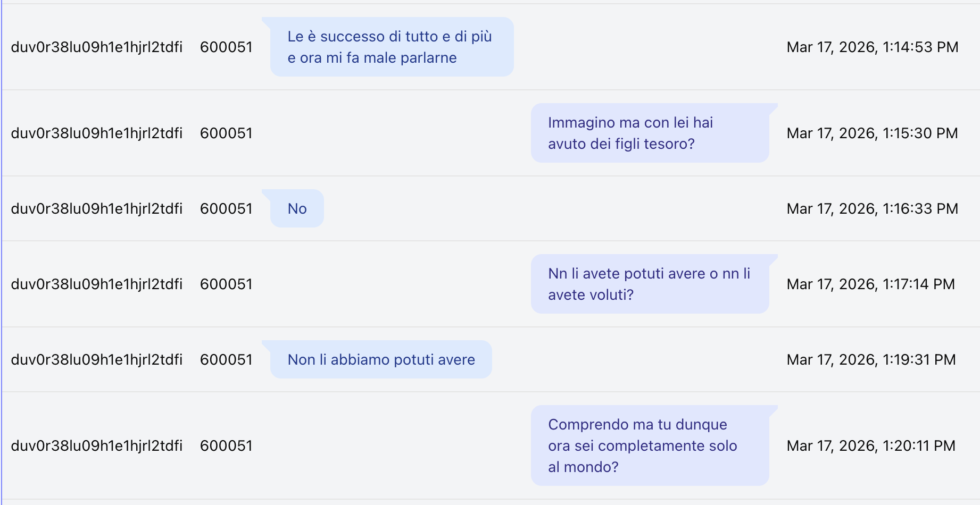Click the "Immagino ma con lei" message bubble
The height and width of the screenshot is (505, 980).
coord(650,133)
